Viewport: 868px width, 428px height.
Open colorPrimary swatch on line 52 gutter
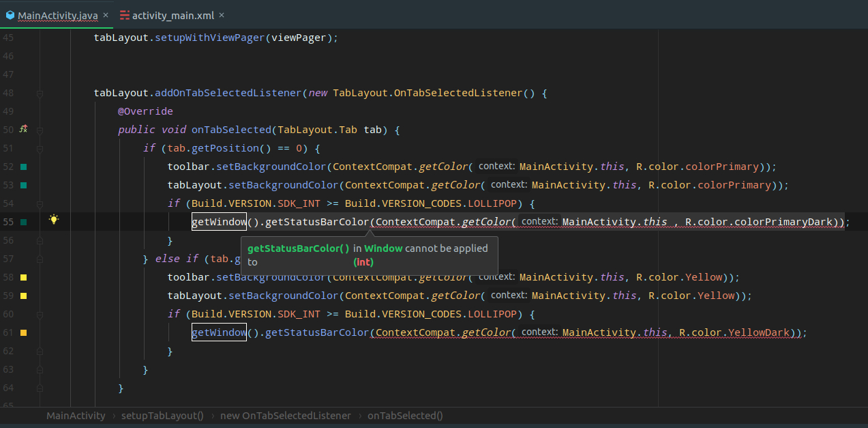(23, 167)
